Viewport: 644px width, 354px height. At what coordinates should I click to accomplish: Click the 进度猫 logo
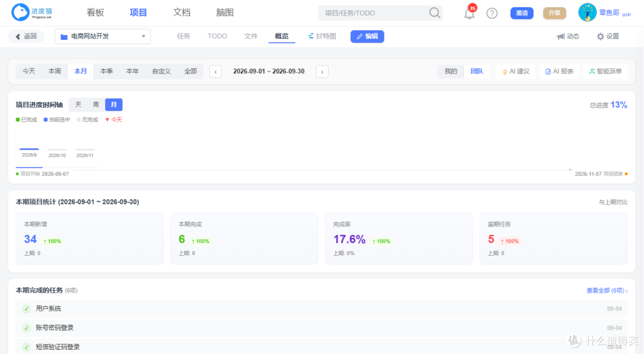[x=32, y=13]
